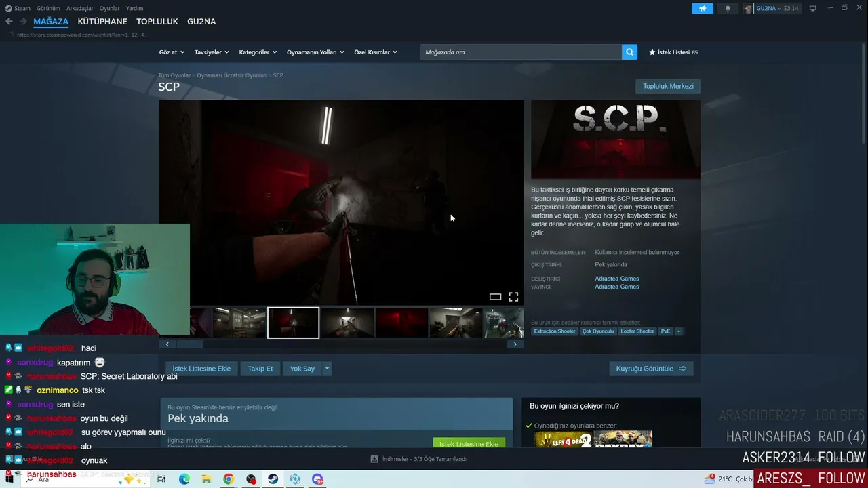
Task: Expand the Özel Kısımlar dropdown
Action: tap(375, 52)
